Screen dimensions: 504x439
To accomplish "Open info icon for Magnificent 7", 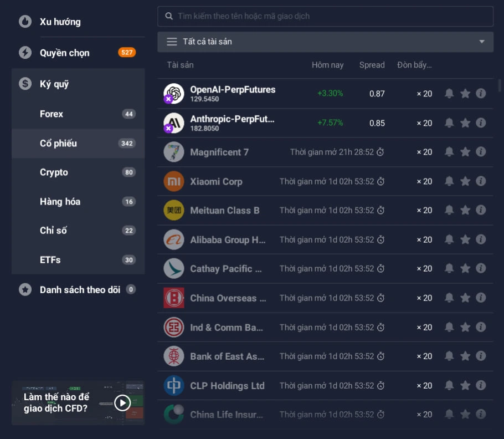I will point(481,152).
